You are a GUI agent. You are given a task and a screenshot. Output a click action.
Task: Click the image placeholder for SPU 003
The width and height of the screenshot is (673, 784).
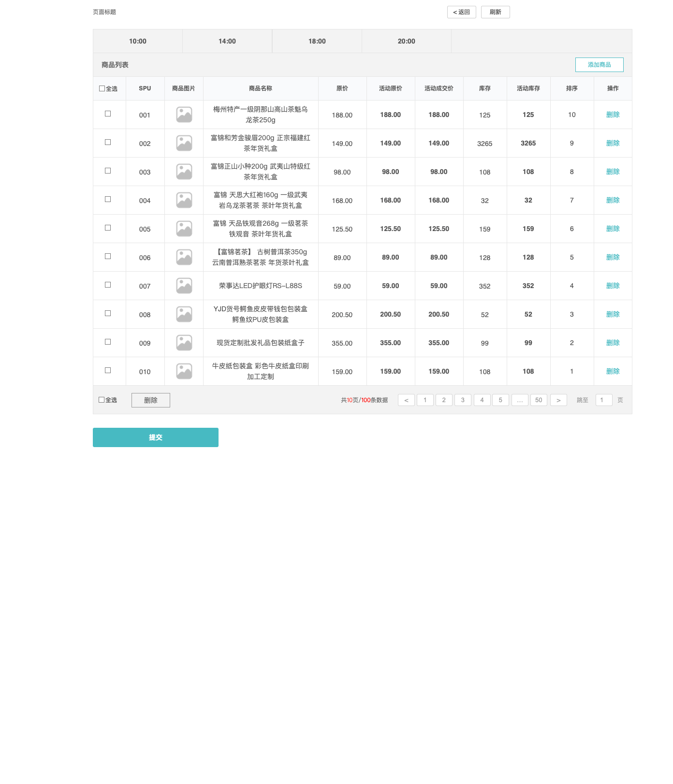[x=184, y=172]
